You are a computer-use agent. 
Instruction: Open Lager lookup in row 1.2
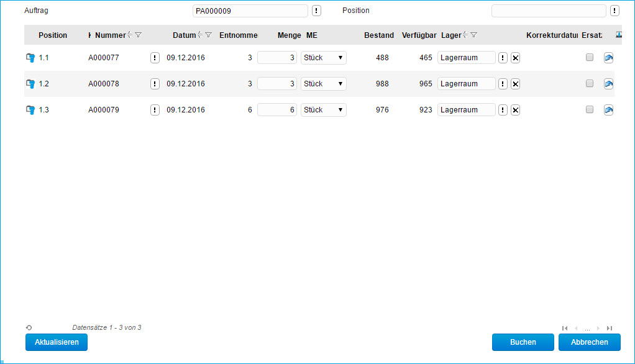(x=503, y=84)
